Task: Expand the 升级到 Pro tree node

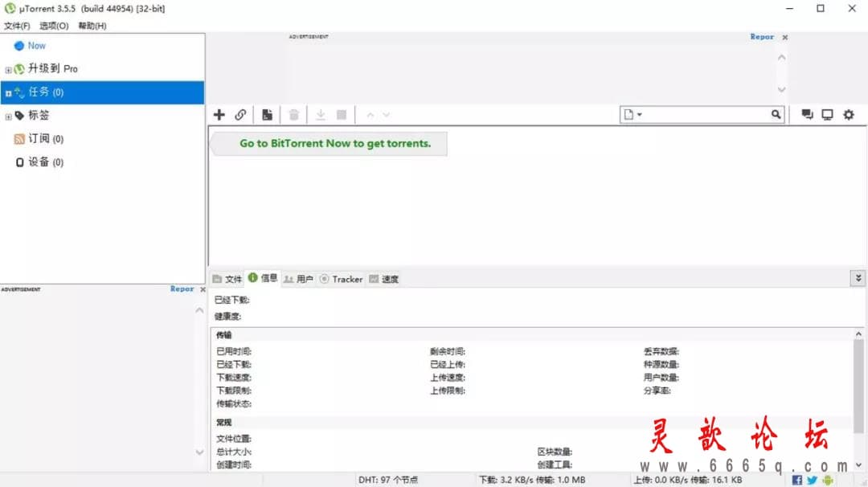Action: 8,70
